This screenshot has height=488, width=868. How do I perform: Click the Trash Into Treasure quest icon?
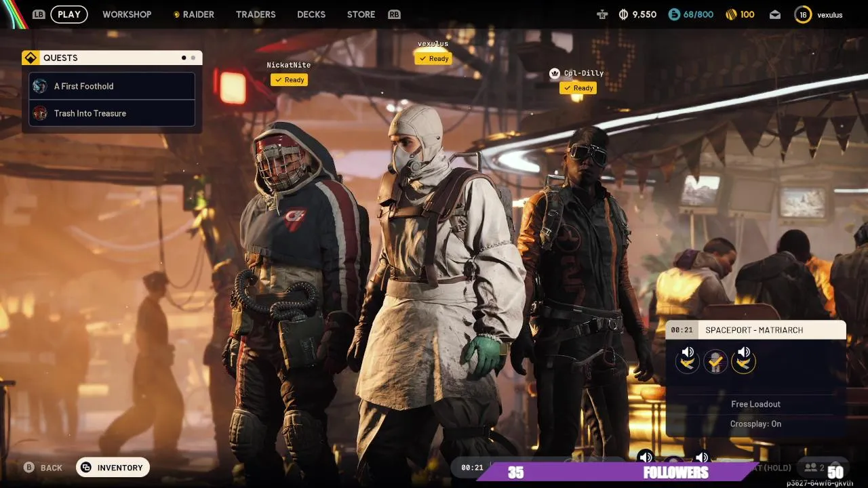(40, 113)
